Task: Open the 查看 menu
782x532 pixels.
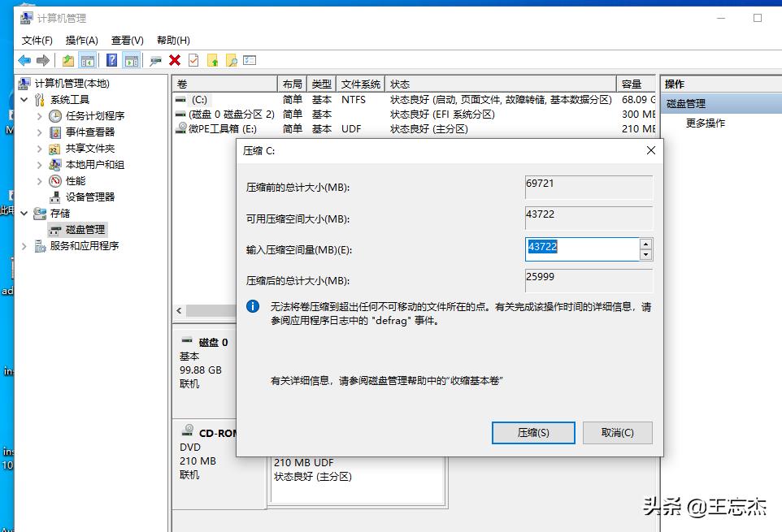Action: click(126, 39)
